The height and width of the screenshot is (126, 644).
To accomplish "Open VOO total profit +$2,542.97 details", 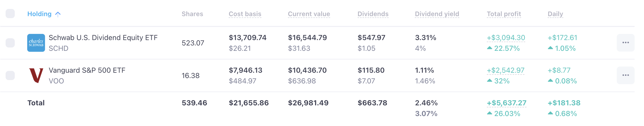I will coord(505,70).
